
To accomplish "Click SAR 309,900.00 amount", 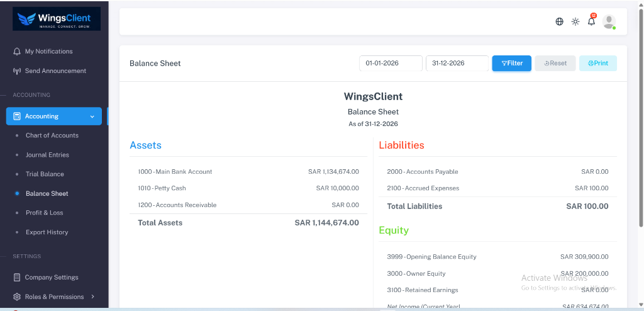I will click(x=584, y=257).
